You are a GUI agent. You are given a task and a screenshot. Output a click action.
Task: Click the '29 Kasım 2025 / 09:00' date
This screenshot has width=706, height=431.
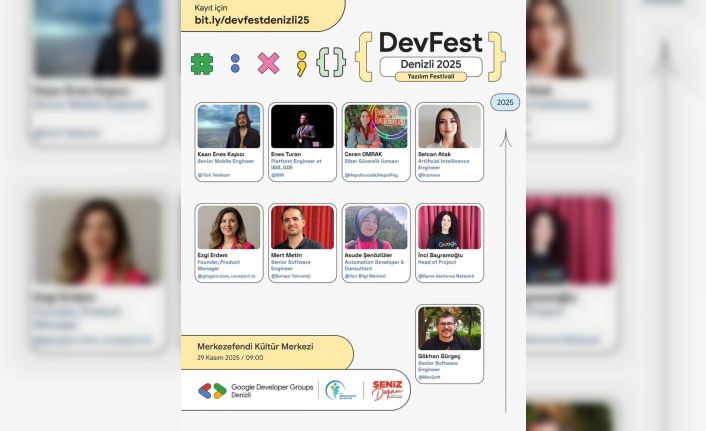(230, 358)
